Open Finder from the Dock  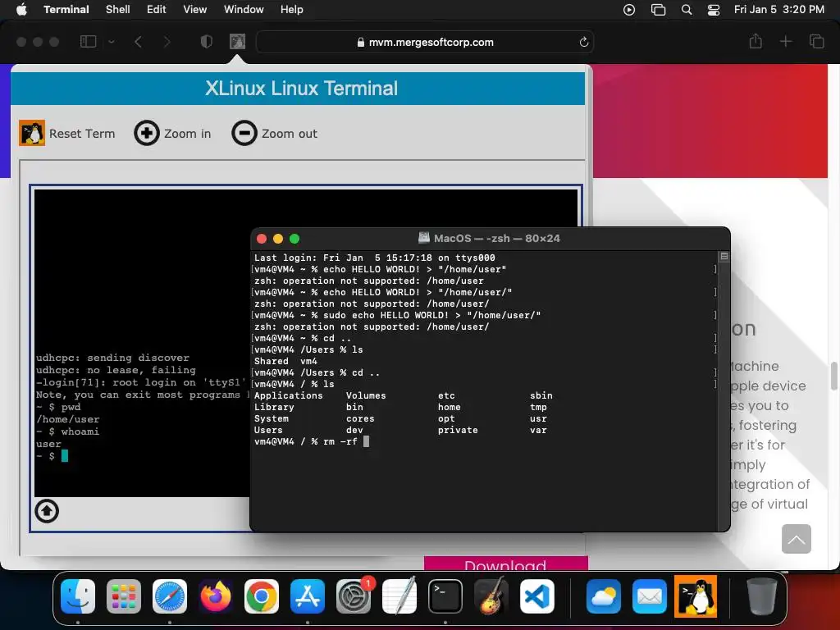(x=78, y=596)
